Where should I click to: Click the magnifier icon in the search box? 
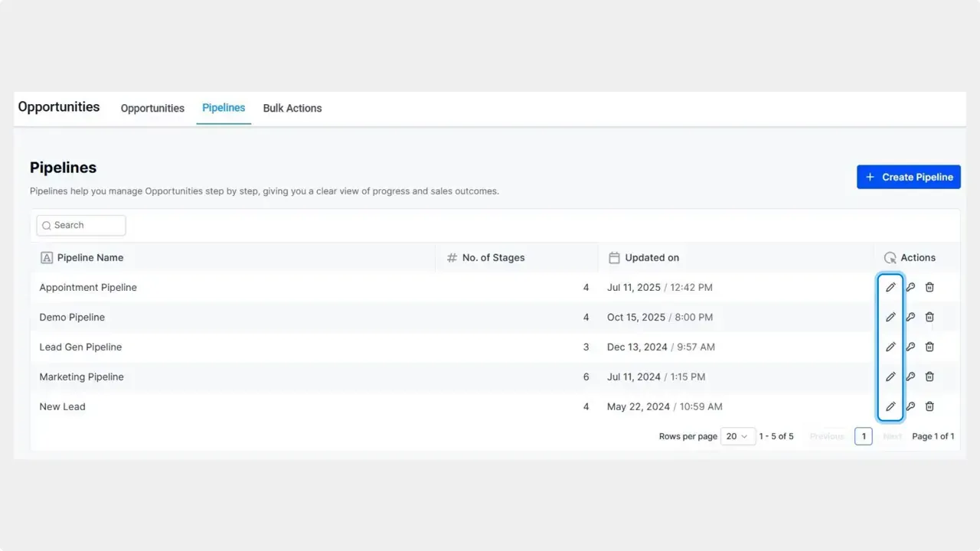[47, 225]
